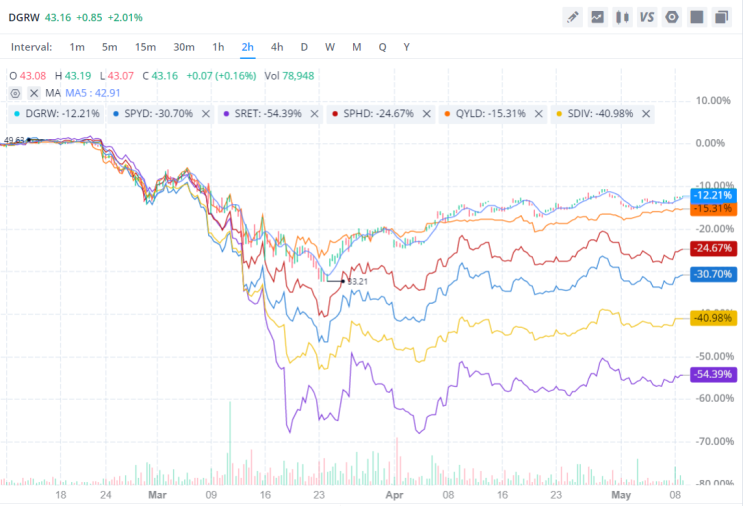Viewport: 743px width, 506px height.
Task: Click the 33.21 low price marker
Action: pos(357,281)
